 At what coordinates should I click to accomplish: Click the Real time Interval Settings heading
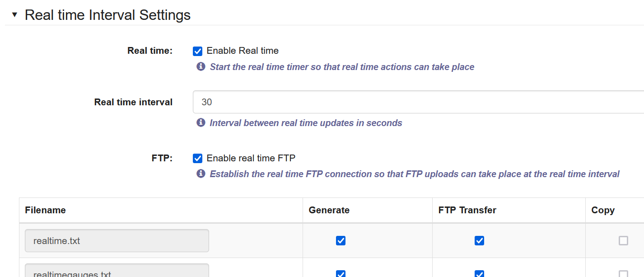[107, 15]
